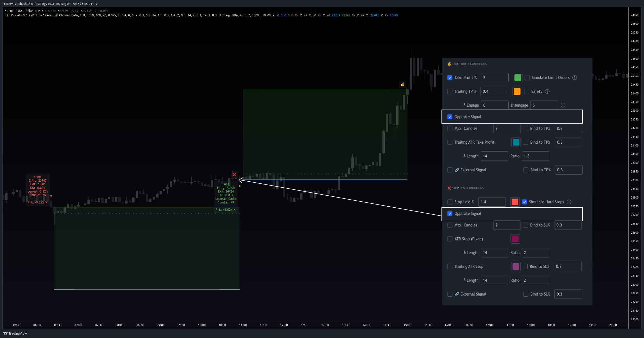
Task: Enable Trailing ATR Stop checkbox
Action: (450, 266)
